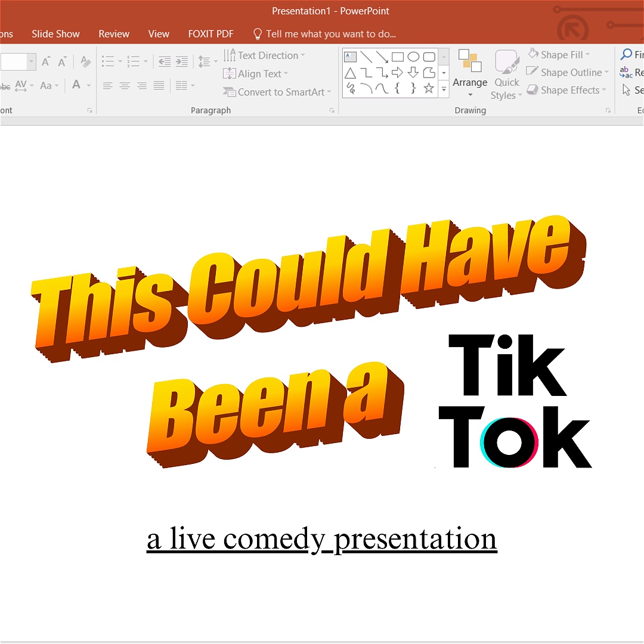
Task: Open the Arrange menu
Action: coord(470,73)
